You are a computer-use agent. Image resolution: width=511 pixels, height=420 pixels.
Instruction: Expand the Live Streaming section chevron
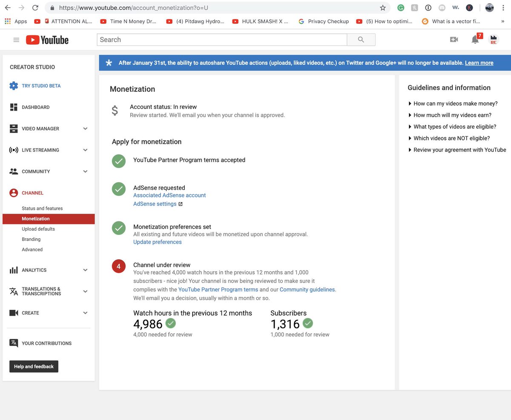tap(85, 150)
